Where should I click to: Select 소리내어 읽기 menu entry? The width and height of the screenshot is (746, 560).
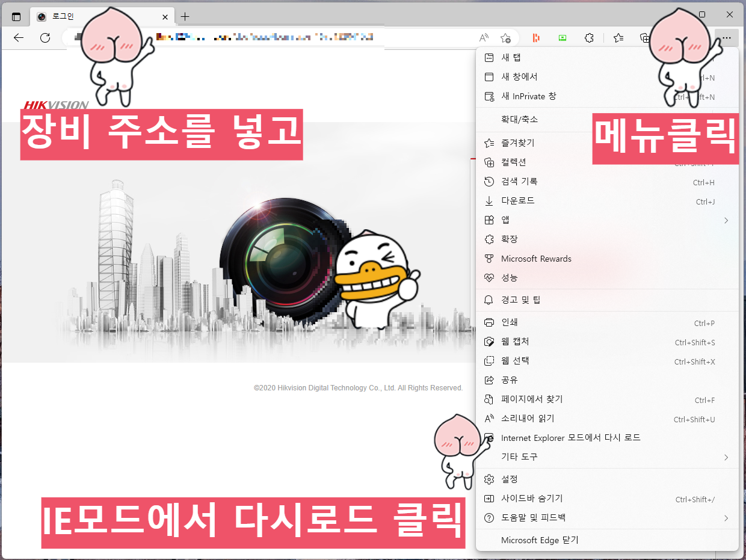(x=607, y=419)
